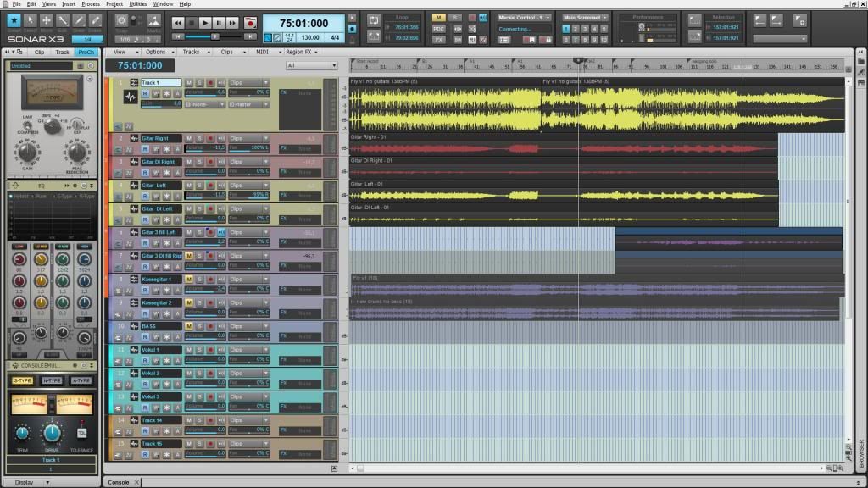Switch to the Track inspector tab
This screenshot has width=868, height=488.
63,52
